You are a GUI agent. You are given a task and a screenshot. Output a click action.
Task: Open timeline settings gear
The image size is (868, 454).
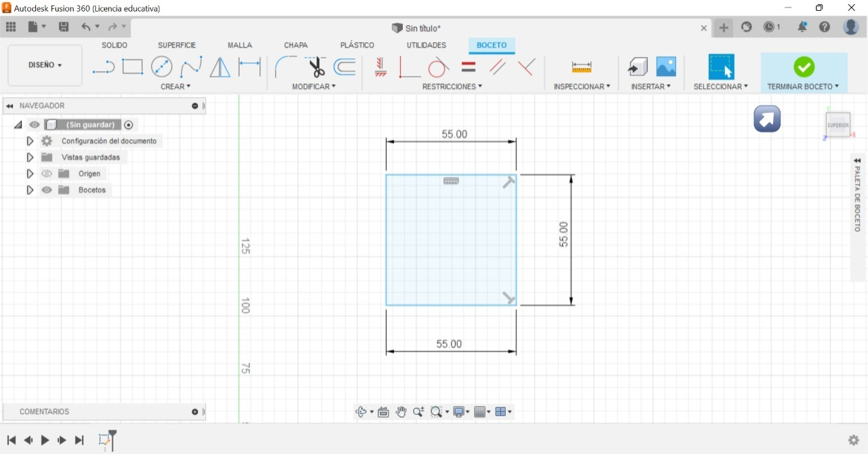click(854, 440)
